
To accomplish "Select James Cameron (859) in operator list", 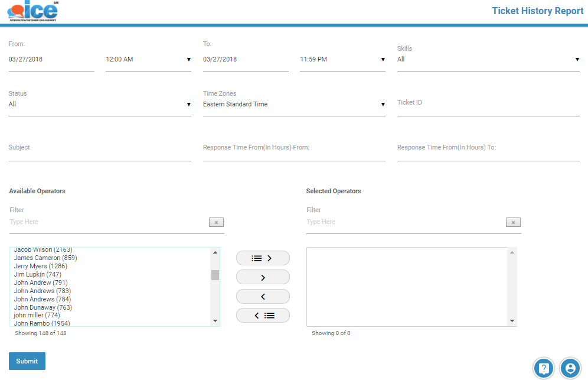I will [45, 258].
